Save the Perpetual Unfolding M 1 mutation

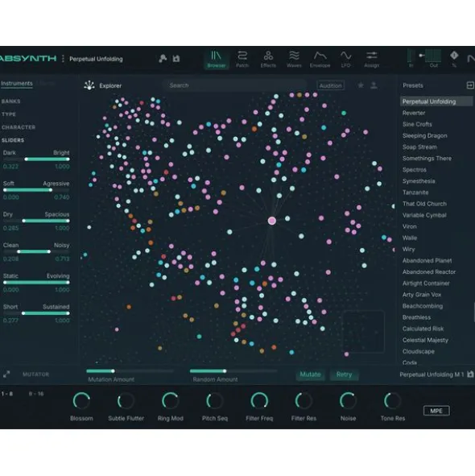point(470,375)
